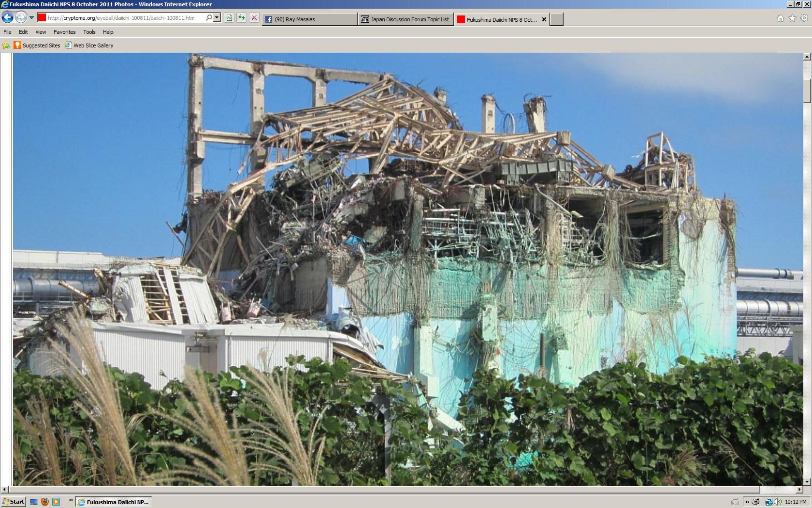Screen dimensions: 812x508
Task: Click the keyboard tray icon
Action: click(x=735, y=502)
